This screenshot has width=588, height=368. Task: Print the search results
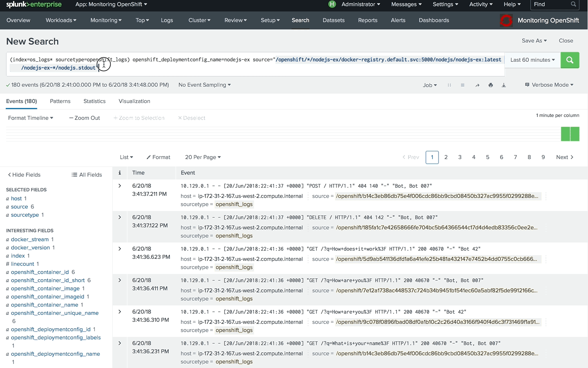coord(490,85)
